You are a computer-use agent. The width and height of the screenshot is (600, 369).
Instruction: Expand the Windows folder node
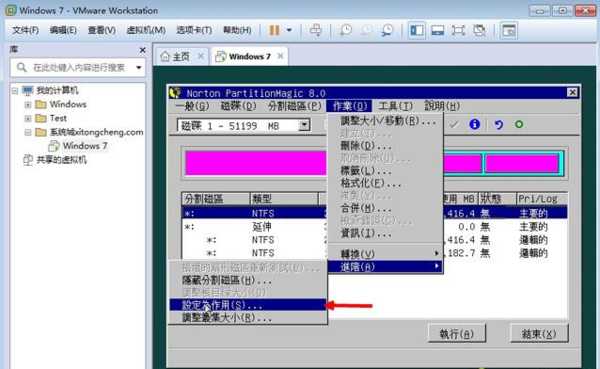click(28, 104)
